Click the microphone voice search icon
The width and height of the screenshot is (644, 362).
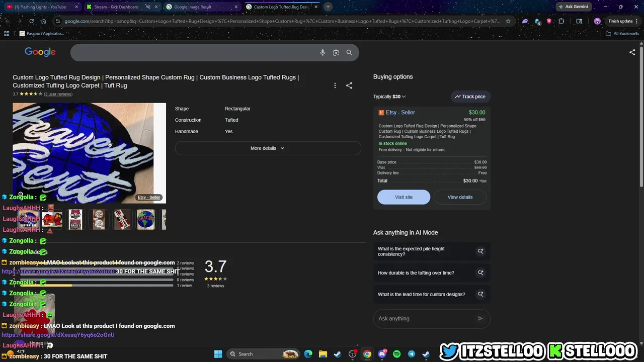point(323,52)
